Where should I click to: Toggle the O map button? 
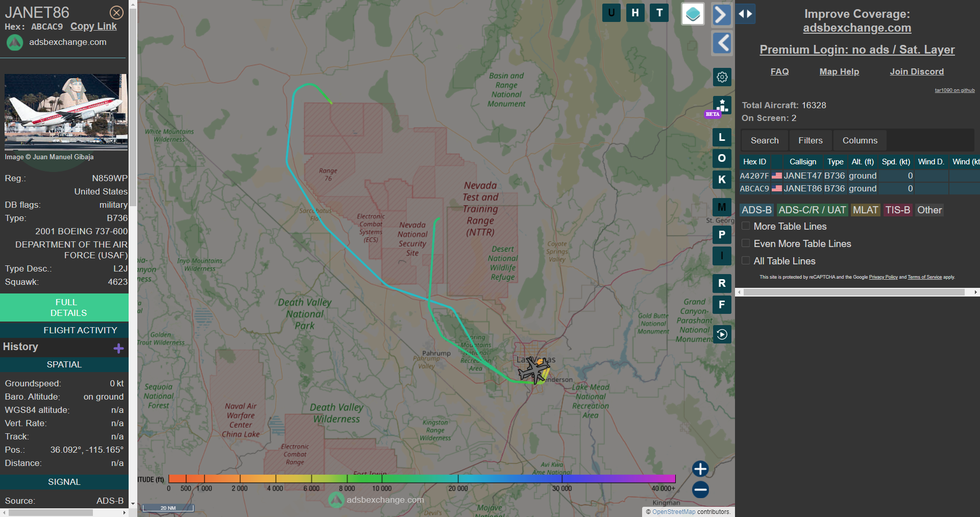coord(722,158)
